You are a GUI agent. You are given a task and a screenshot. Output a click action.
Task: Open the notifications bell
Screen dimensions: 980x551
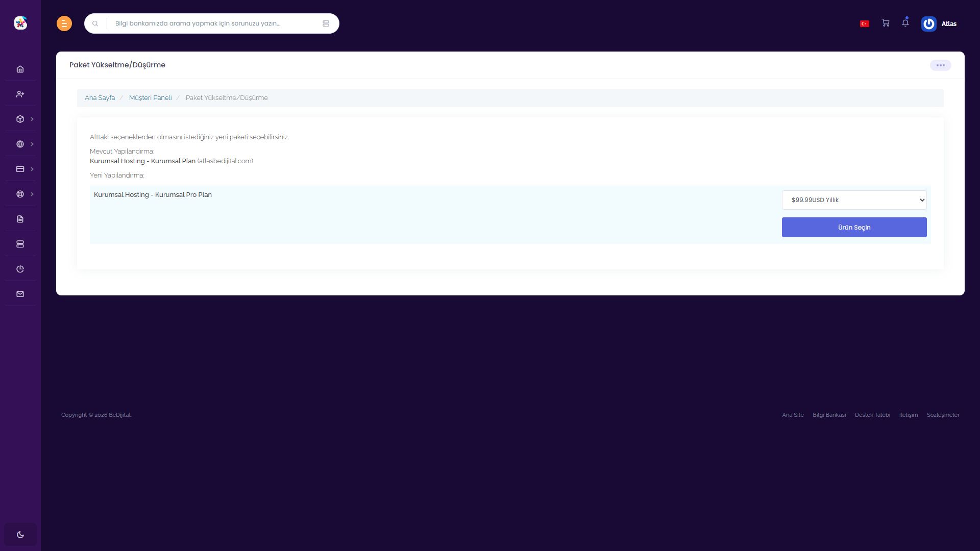click(x=905, y=22)
